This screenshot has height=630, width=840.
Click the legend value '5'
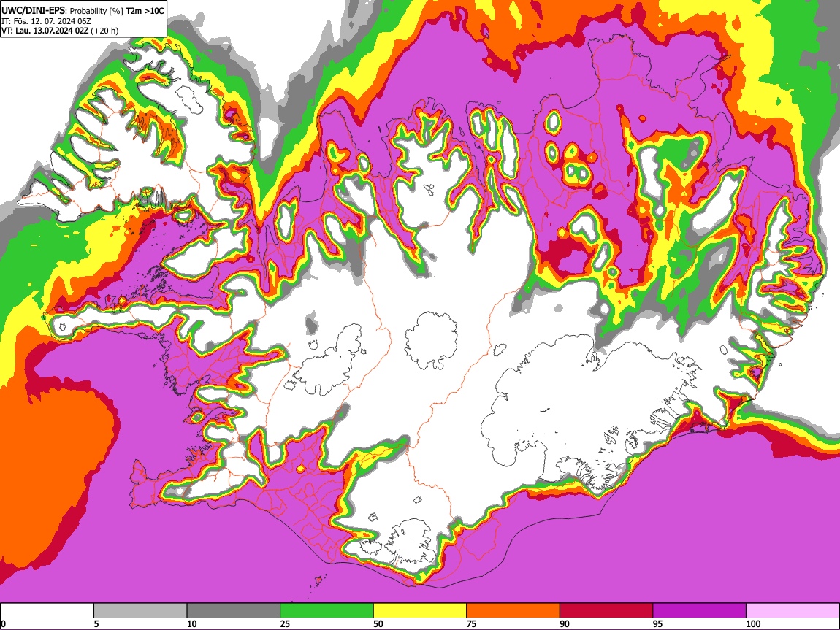[96, 623]
